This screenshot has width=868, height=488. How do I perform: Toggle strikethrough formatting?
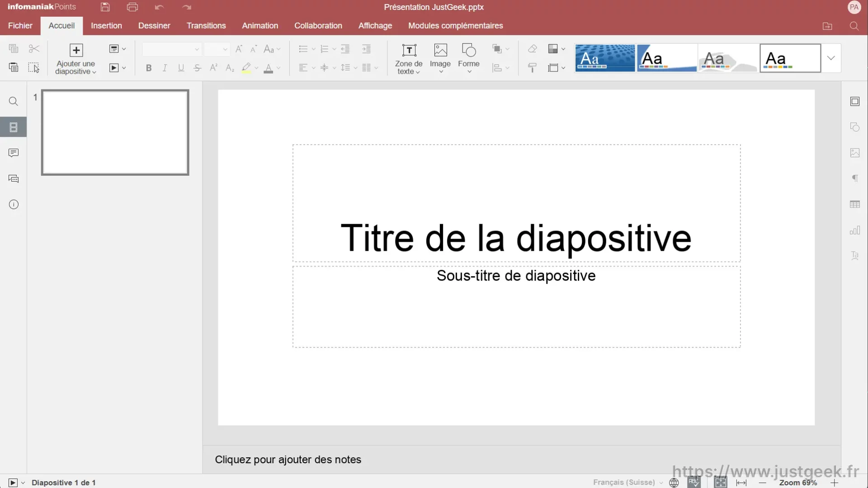(198, 68)
